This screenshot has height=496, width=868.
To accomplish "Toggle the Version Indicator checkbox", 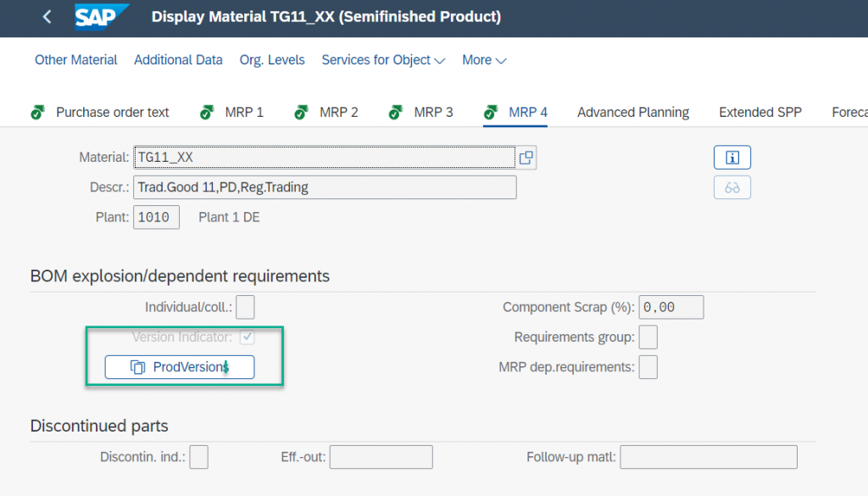I will click(247, 337).
